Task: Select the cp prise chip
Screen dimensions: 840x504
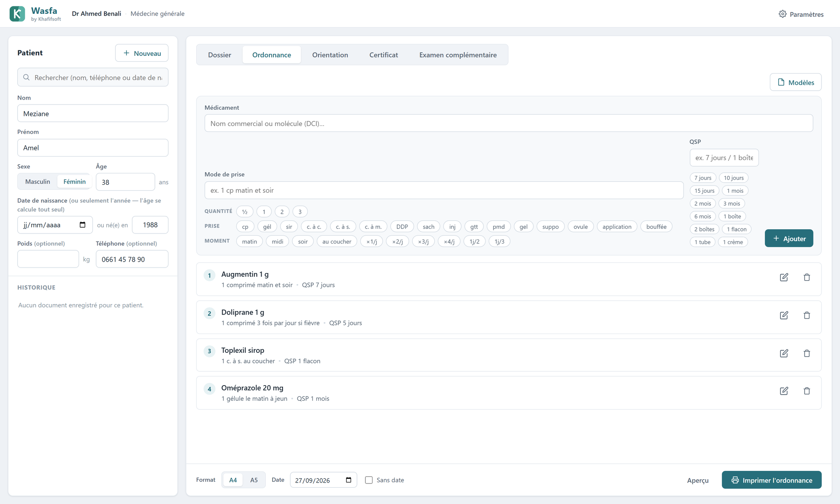Action: [245, 227]
